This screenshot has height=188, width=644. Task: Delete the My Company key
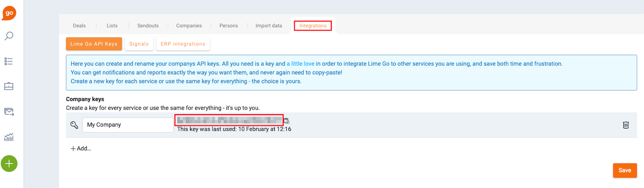pos(626,125)
